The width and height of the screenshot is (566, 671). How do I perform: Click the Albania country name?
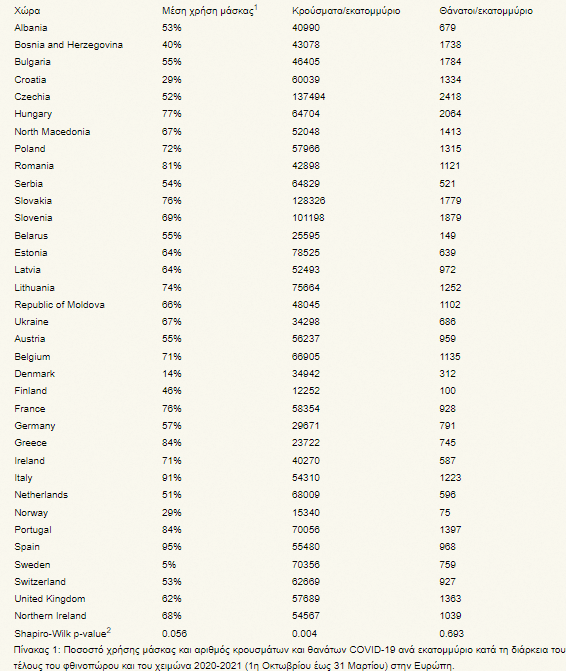(31, 28)
